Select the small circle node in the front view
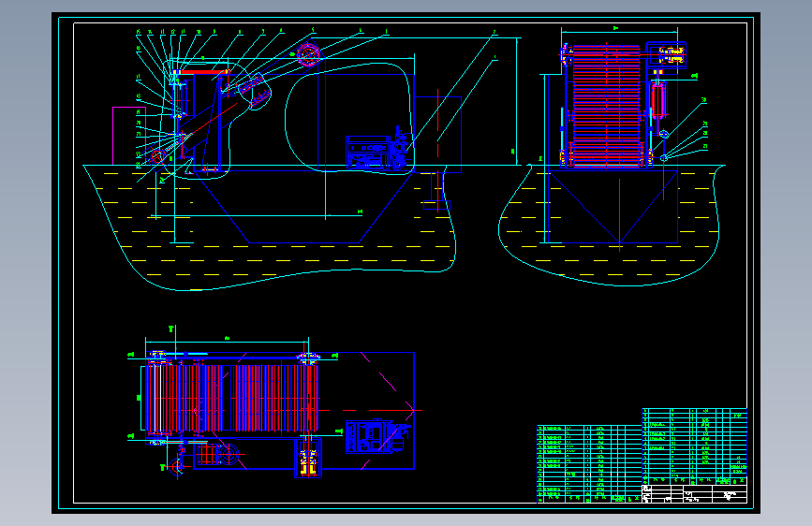812x526 pixels. click(664, 135)
